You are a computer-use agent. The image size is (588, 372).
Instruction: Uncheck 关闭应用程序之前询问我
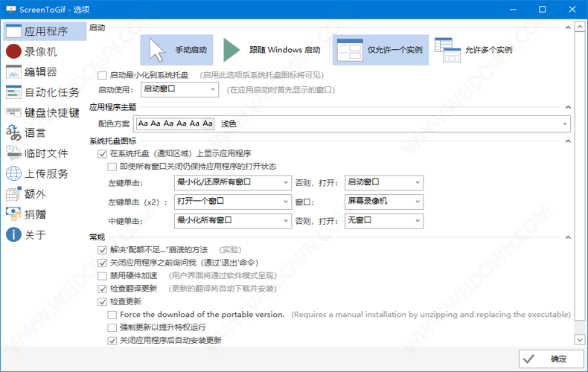point(102,263)
